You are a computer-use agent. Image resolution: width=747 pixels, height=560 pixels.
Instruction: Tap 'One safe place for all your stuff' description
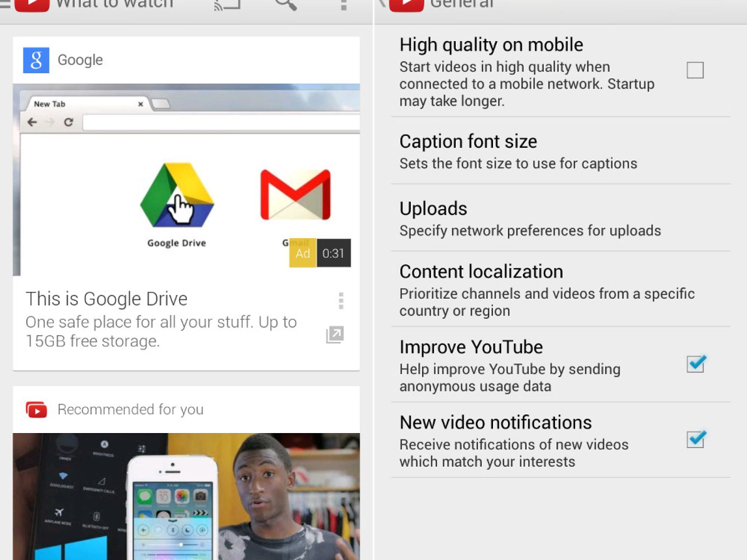tap(161, 332)
